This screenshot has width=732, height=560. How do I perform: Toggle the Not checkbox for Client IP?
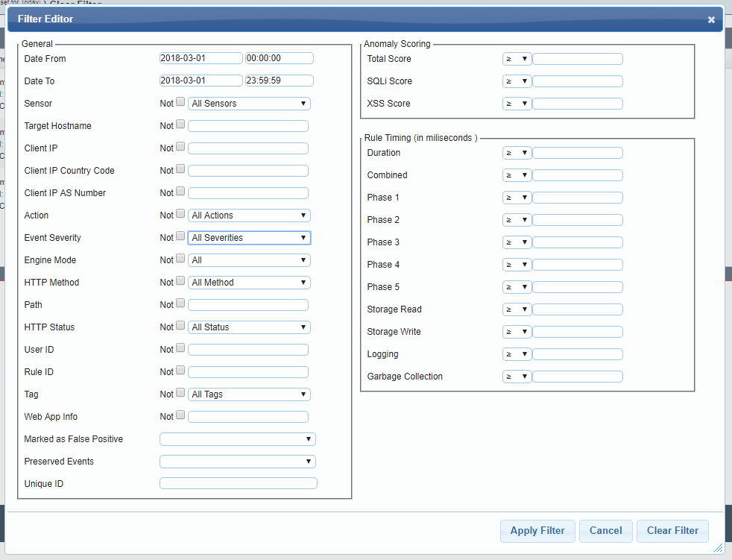point(180,147)
